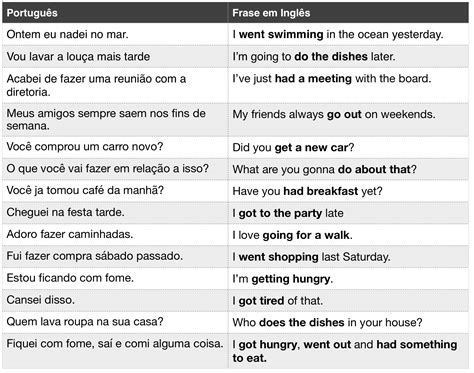Select 'Quem lava roupa na sua casa?'
474x373 pixels.
(x=85, y=322)
